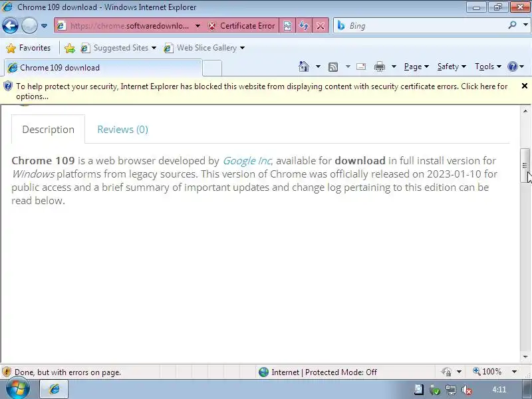The image size is (532, 399).
Task: Click the muted volume tray icon
Action: tap(467, 390)
